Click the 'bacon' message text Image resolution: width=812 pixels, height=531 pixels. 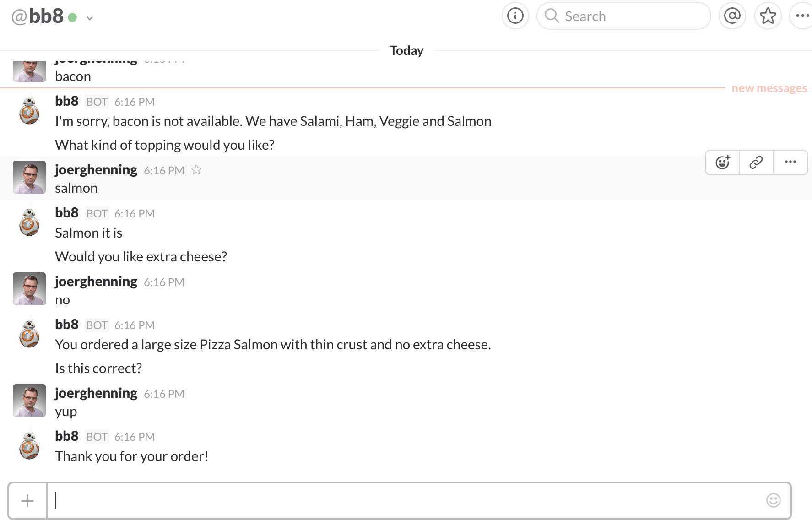coord(73,76)
